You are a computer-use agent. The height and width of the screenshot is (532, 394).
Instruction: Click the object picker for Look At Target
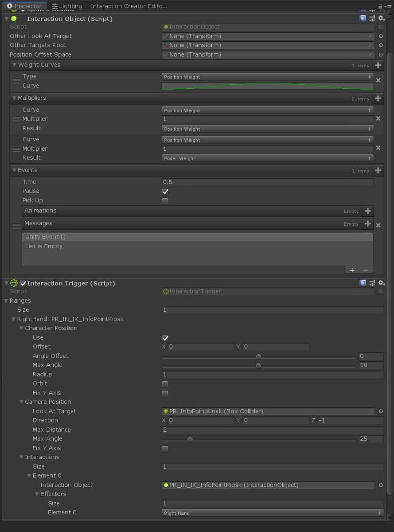[381, 411]
